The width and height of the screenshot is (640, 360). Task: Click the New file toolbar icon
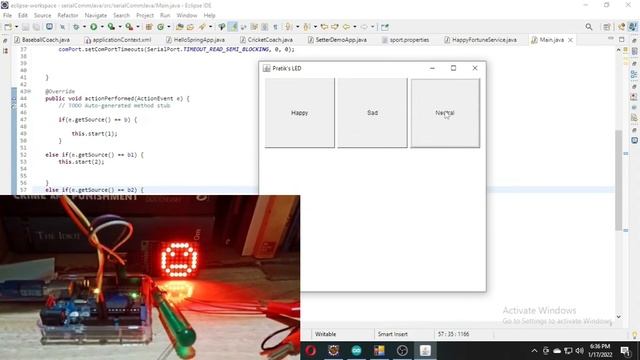tap(8, 27)
